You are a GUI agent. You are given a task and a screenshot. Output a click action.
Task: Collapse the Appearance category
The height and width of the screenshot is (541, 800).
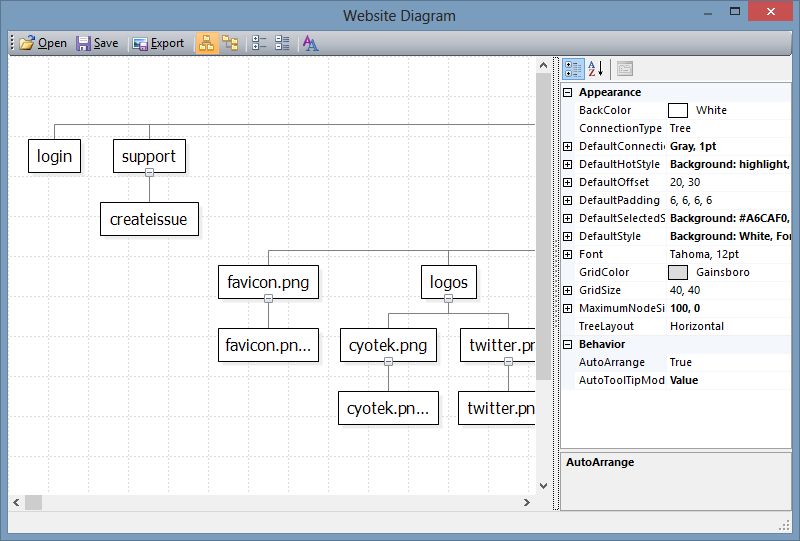[x=567, y=92]
